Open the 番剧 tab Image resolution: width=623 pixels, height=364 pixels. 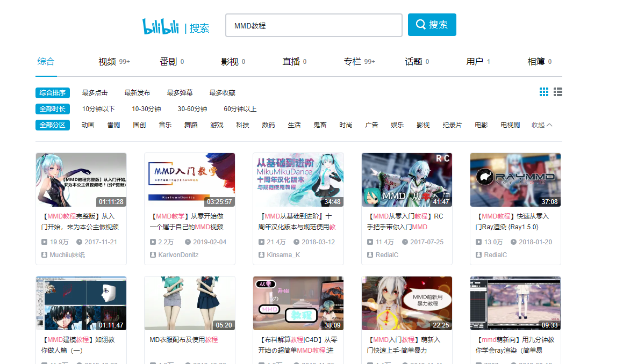171,62
